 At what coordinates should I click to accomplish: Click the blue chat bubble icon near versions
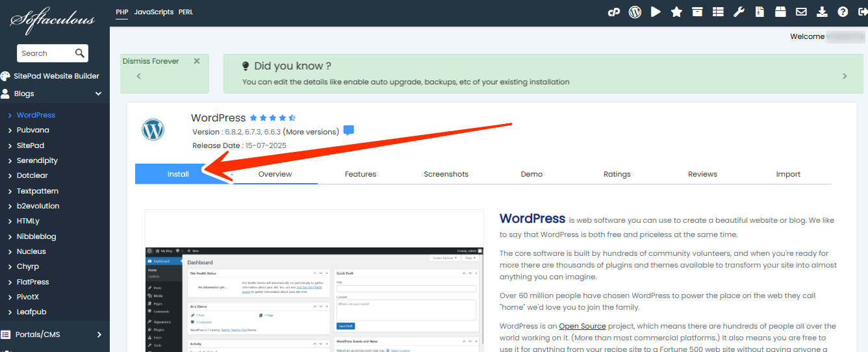348,131
